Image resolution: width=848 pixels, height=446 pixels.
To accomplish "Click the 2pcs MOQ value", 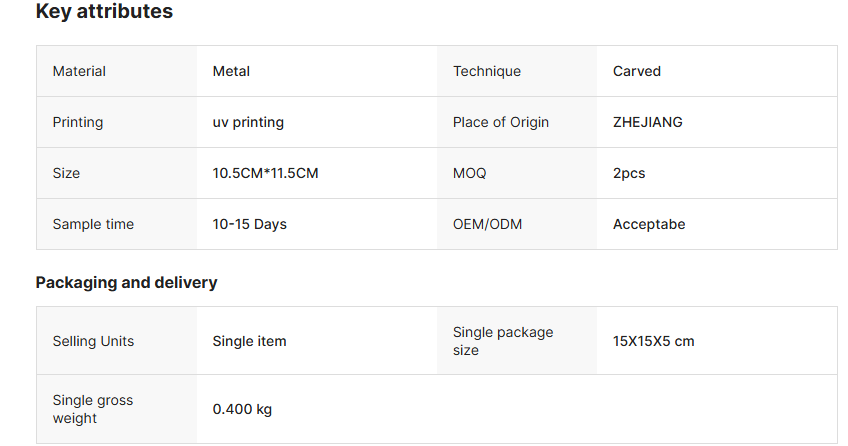I will tap(629, 173).
